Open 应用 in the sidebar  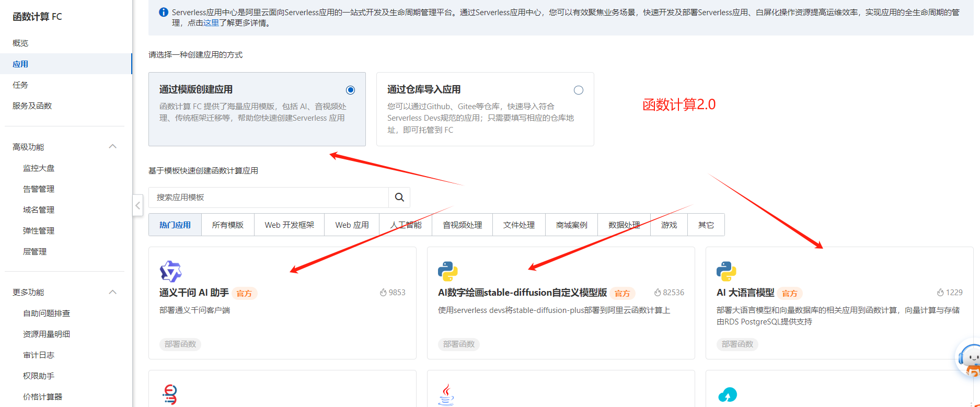click(66, 64)
